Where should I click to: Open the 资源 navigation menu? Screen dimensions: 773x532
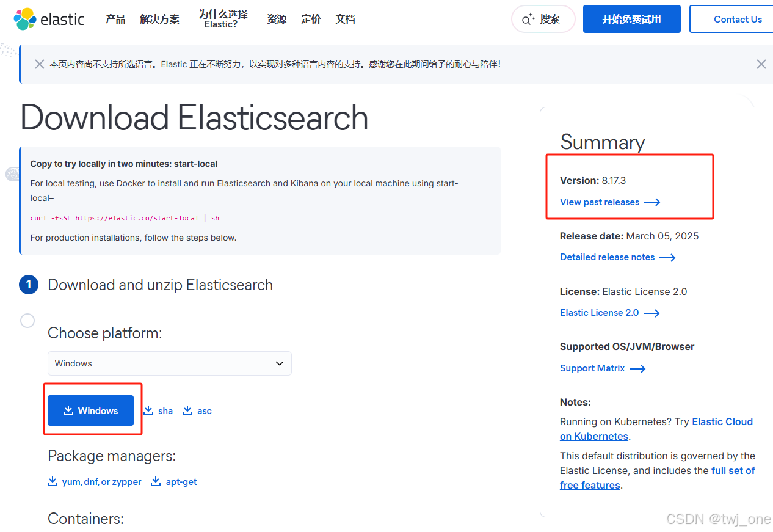pyautogui.click(x=277, y=20)
